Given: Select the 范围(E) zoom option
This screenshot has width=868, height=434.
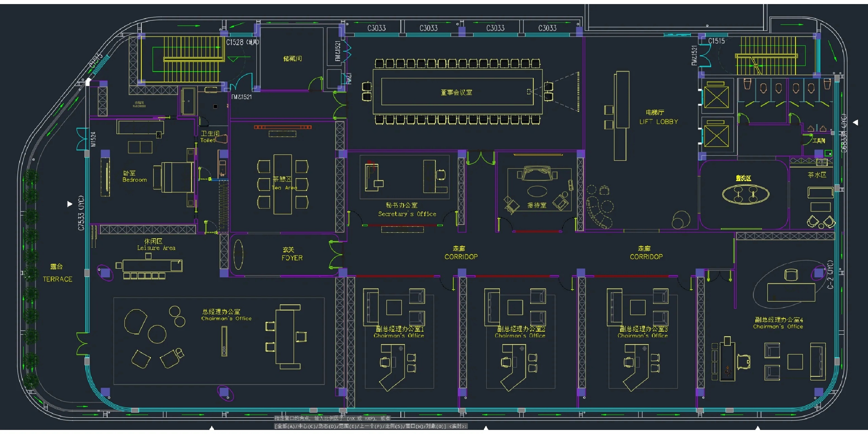Looking at the screenshot, I should pos(347,426).
